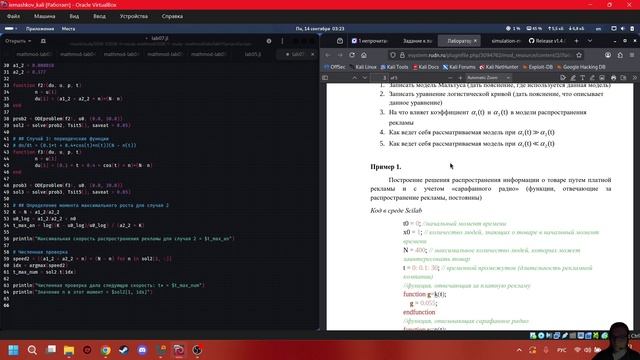
Task: Print the PDF document
Action: click(x=613, y=78)
